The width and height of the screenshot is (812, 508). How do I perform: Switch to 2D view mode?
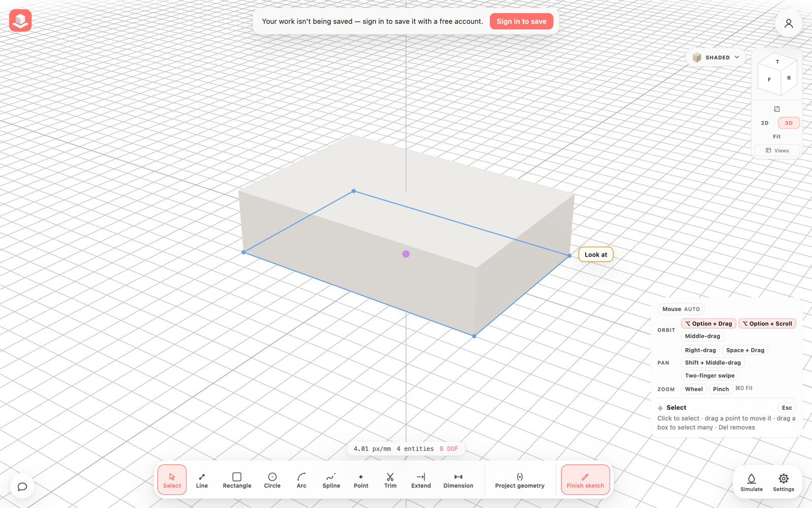coord(765,123)
